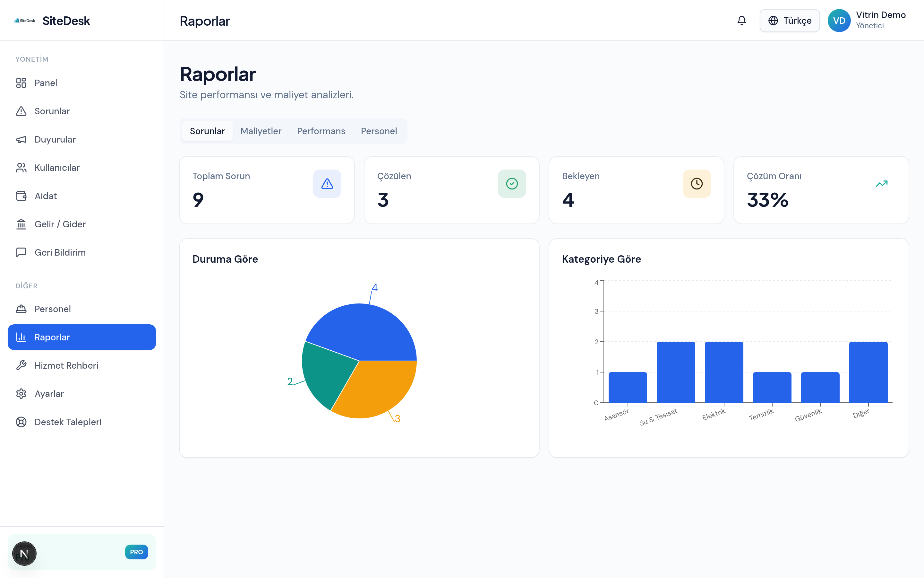The width and height of the screenshot is (924, 578).
Task: Open Hizmet Rehberi
Action: tap(82, 365)
